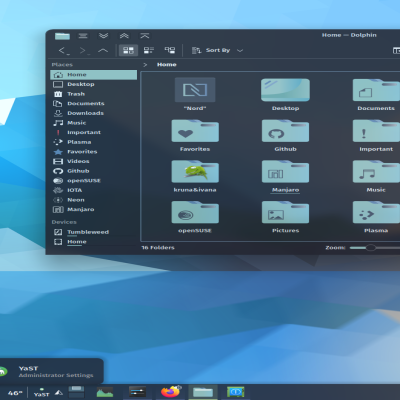Open Videos in Places sidebar
This screenshot has height=400, width=400.
point(94,161)
